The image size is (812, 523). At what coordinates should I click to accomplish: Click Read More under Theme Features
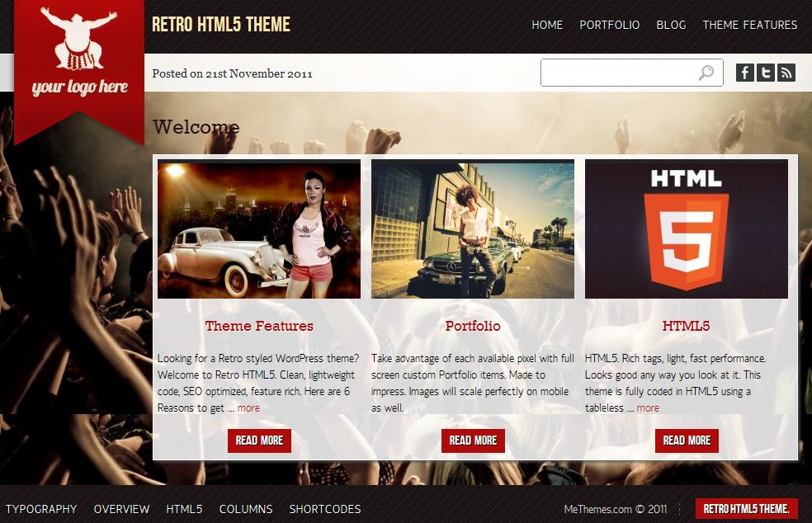(259, 441)
